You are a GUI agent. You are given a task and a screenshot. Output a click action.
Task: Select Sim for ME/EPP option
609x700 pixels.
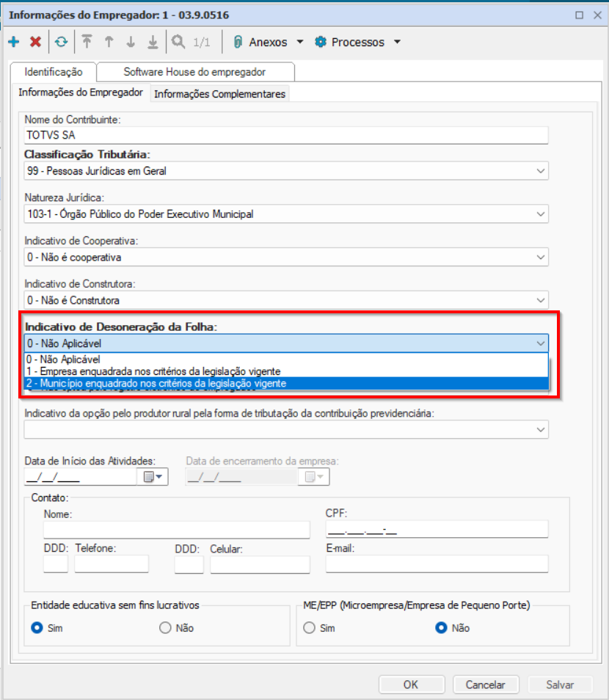pos(310,628)
